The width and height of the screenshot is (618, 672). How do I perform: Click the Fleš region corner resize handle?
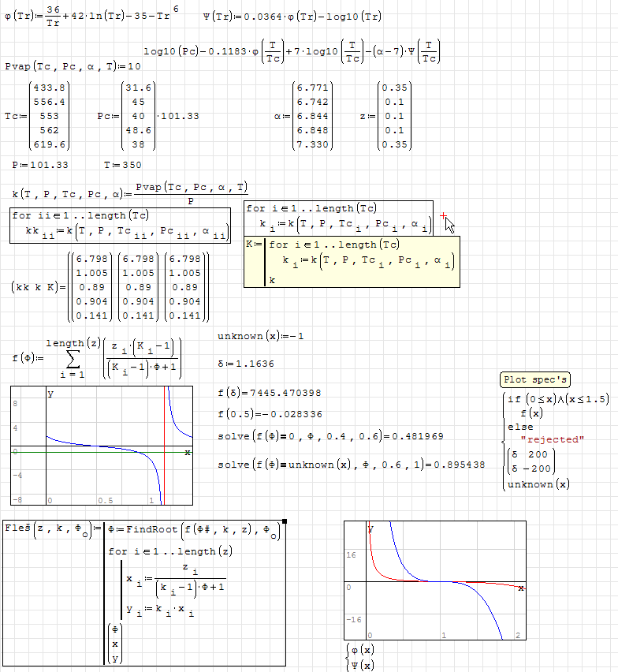(285, 521)
